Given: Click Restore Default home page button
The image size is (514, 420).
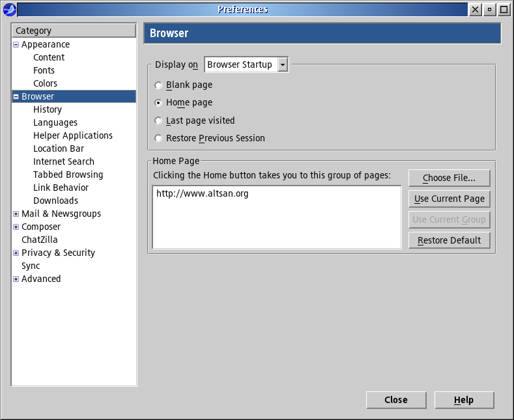Looking at the screenshot, I should [x=449, y=240].
